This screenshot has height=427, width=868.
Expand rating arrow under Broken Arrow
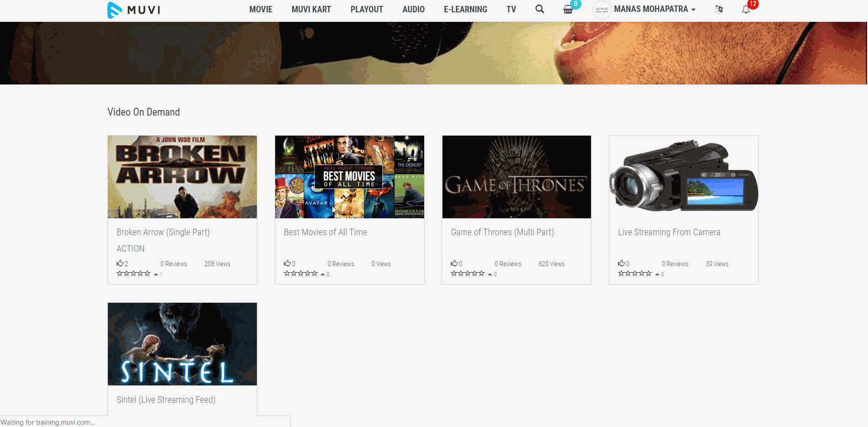(156, 274)
